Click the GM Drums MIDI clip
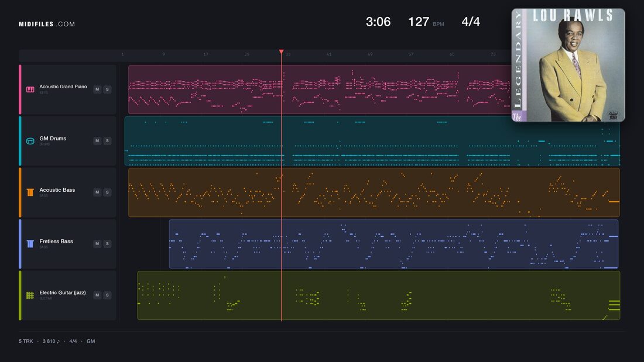The height and width of the screenshot is (362, 644). pos(372,141)
